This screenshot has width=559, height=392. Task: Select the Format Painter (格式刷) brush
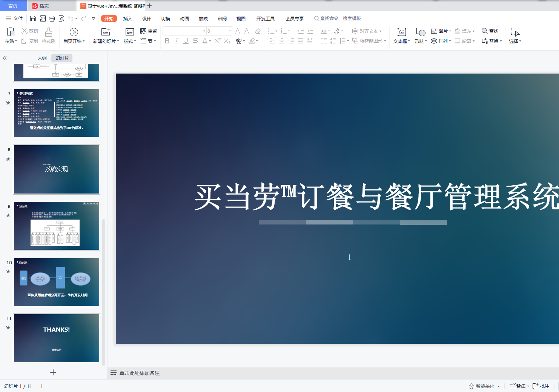[x=49, y=32]
